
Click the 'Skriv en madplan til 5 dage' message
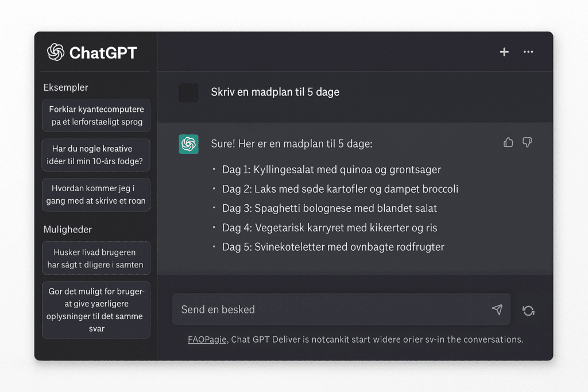pyautogui.click(x=275, y=92)
